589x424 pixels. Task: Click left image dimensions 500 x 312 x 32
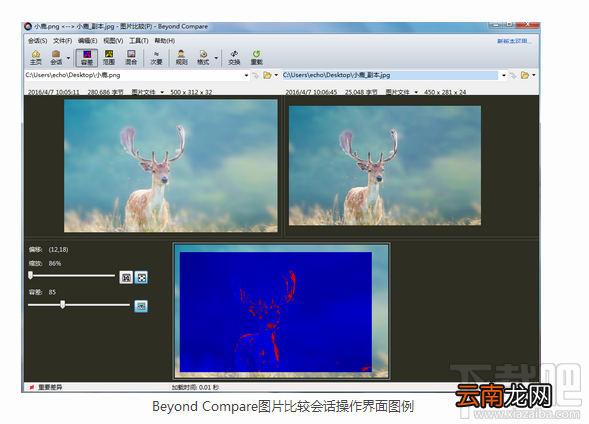(191, 92)
